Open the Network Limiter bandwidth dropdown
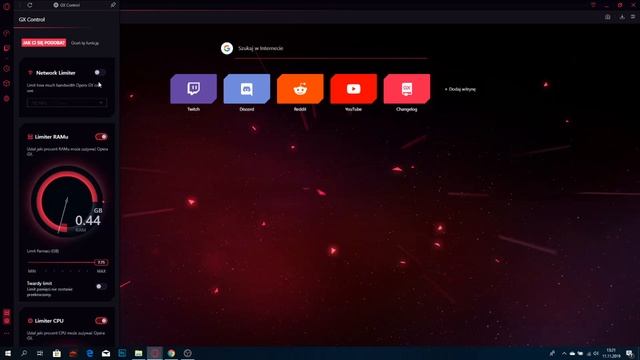This screenshot has width=640, height=360. point(67,102)
